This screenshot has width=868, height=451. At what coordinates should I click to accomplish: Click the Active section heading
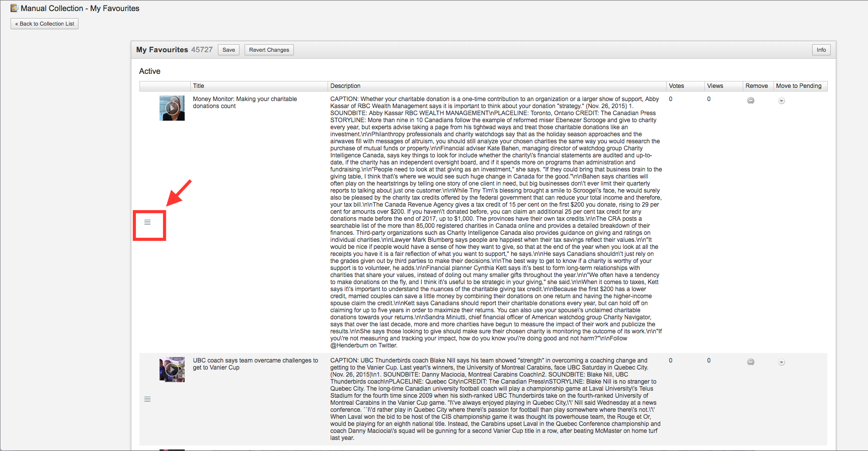pos(150,71)
